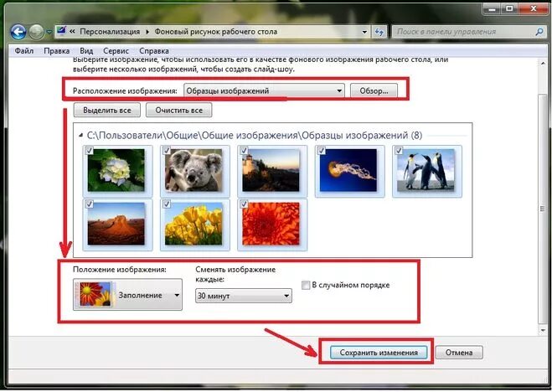Viewport: 552px width, 392px height.
Task: Click the Персонализация breadcrumb
Action: pyautogui.click(x=110, y=32)
